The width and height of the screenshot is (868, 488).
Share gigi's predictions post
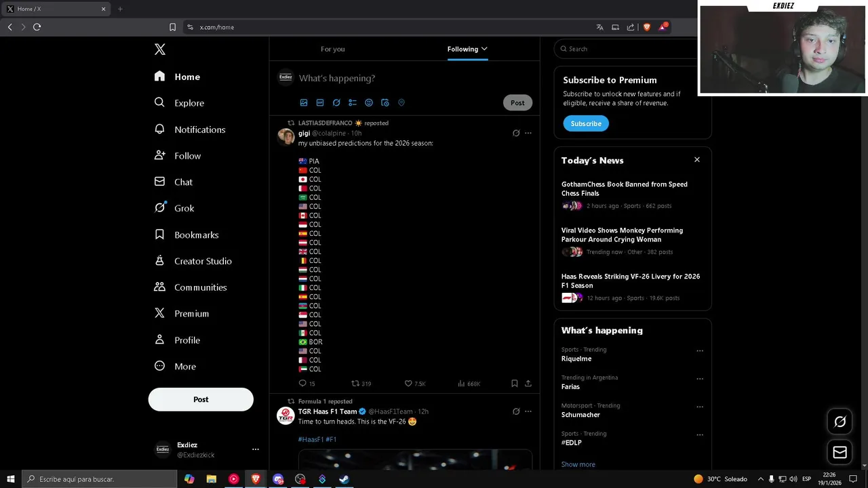[528, 384]
